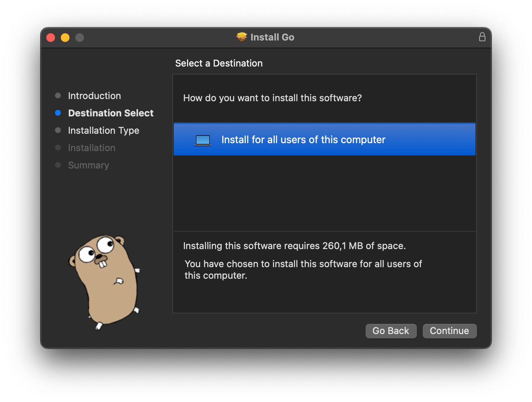
Task: Select the Destination Select step
Action: click(x=111, y=113)
